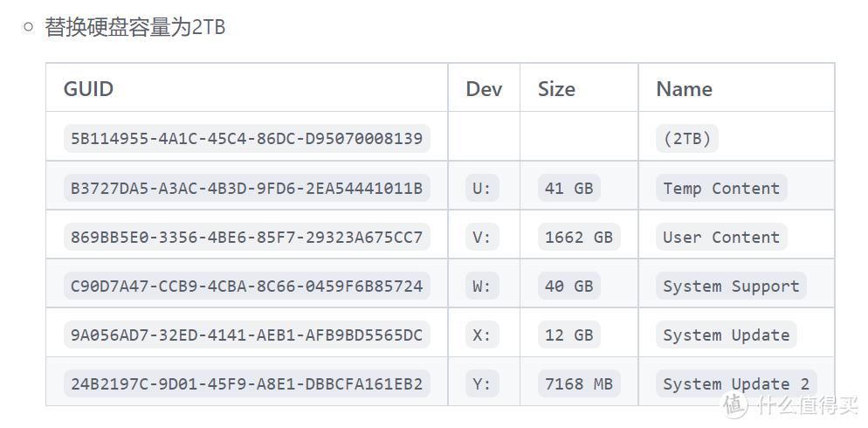Viewport: 868px width, 428px height.
Task: Click the 12 GB size value
Action: coord(568,335)
